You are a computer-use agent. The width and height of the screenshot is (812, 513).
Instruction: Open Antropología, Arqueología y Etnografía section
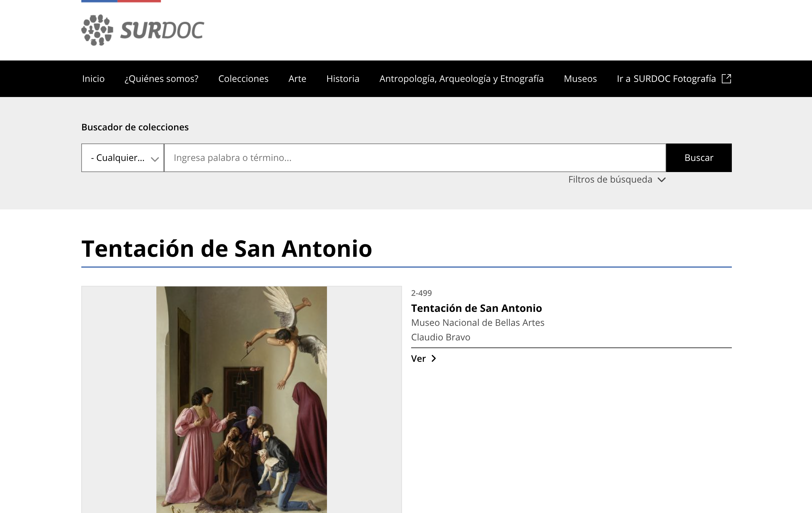click(461, 78)
